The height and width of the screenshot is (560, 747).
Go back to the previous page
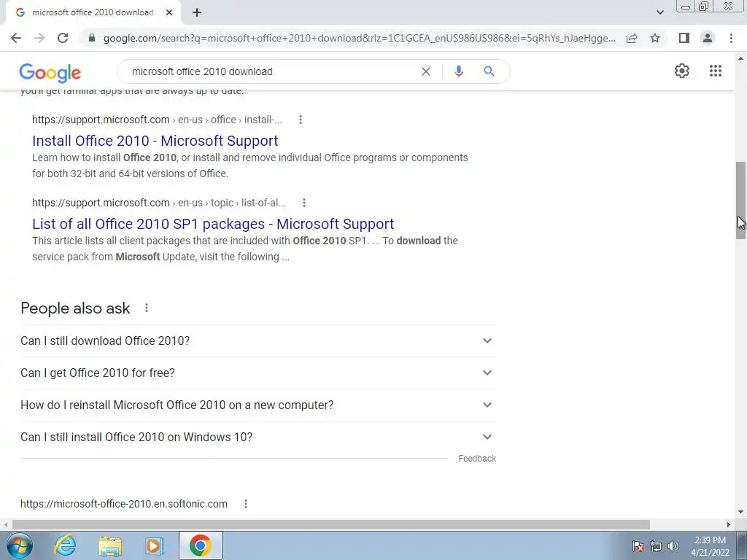16,38
